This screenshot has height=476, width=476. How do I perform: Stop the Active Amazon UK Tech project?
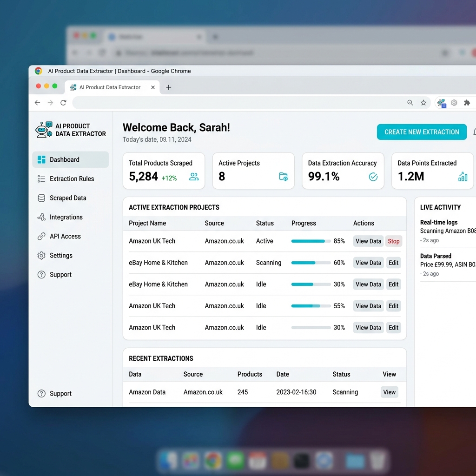click(x=393, y=241)
